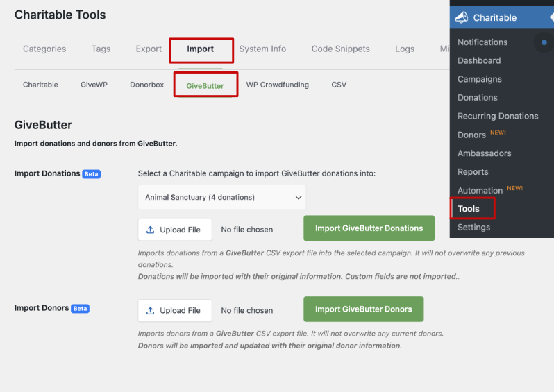Go to the Code Snippets tab

pyautogui.click(x=341, y=49)
